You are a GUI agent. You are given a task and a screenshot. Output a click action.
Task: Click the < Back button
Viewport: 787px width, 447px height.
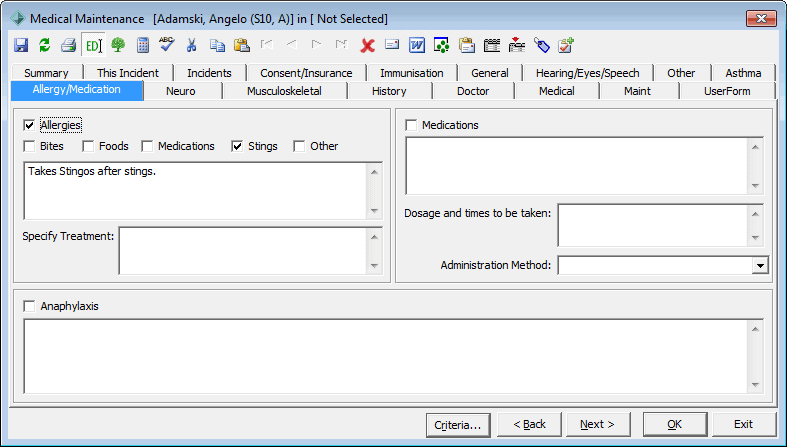[x=530, y=424]
